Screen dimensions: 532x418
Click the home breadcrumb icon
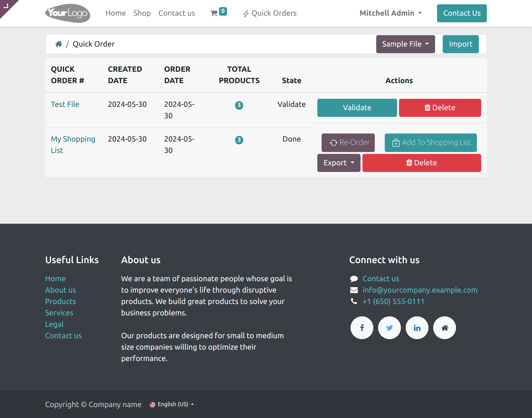(x=58, y=44)
